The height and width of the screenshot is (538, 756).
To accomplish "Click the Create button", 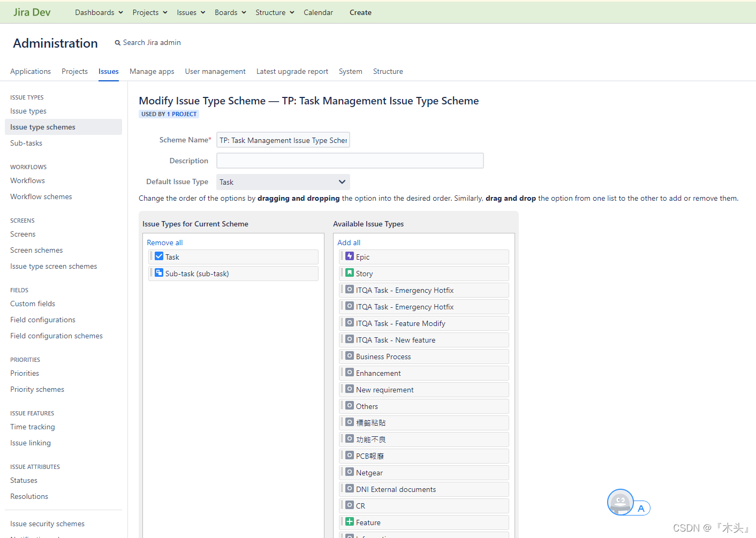I will pos(360,12).
